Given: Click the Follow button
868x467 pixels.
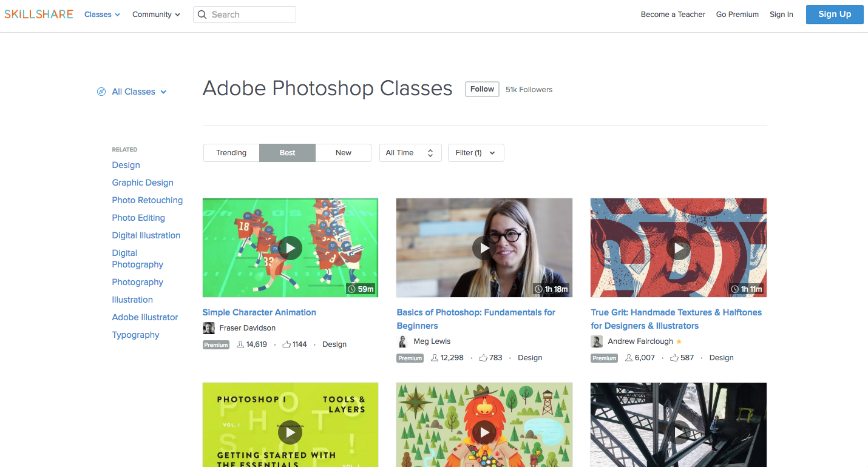Looking at the screenshot, I should pyautogui.click(x=482, y=89).
